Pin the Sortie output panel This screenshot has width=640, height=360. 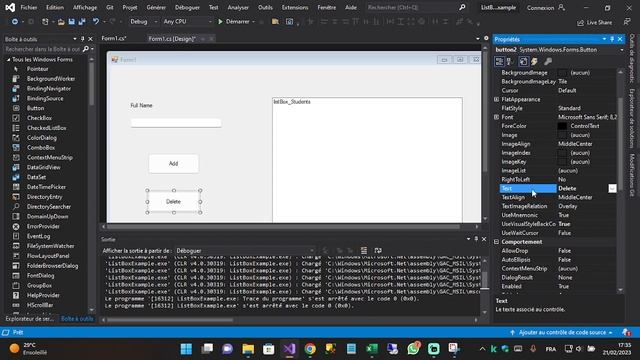pyautogui.click(x=476, y=239)
